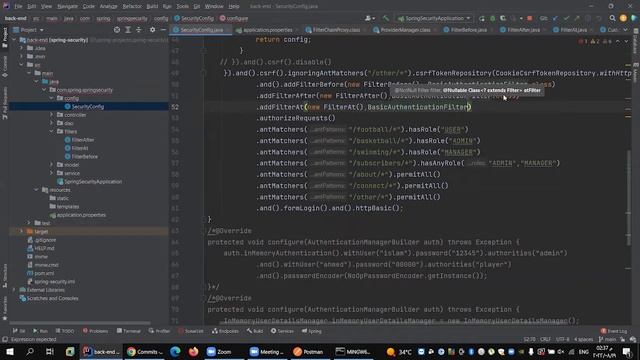Open the Profiler tool window
This screenshot has height=360, width=640.
point(159,331)
